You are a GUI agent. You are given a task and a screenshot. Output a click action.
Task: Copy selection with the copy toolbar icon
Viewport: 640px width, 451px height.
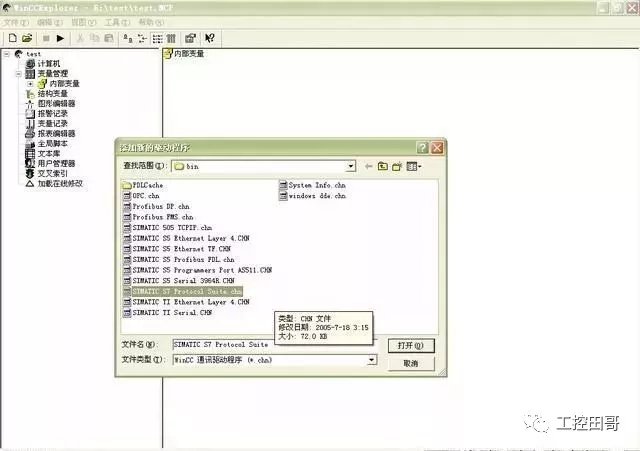point(95,38)
